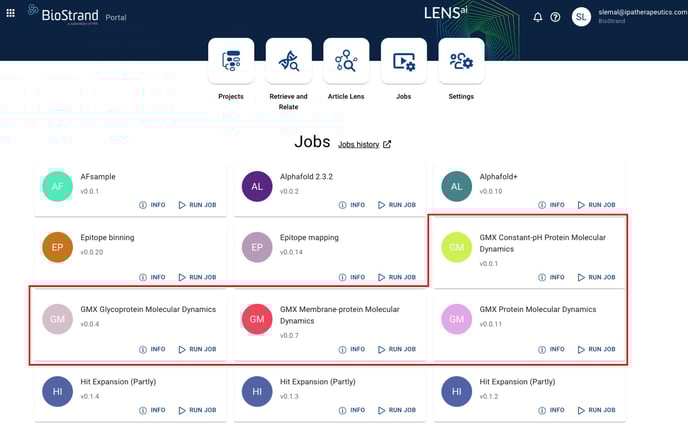Open the Projects tile
The height and width of the screenshot is (428, 688).
[x=231, y=61]
